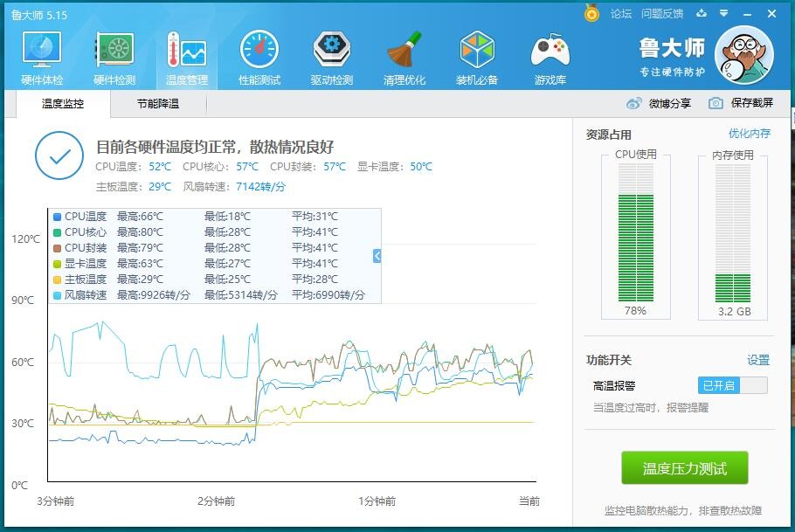The width and height of the screenshot is (795, 532).
Task: Click the 最高:9926转/分 fan value
Action: [154, 295]
